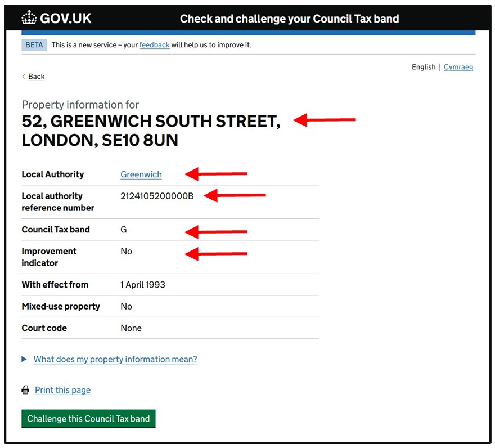Click the reference number 2124105200000B

[x=157, y=196]
